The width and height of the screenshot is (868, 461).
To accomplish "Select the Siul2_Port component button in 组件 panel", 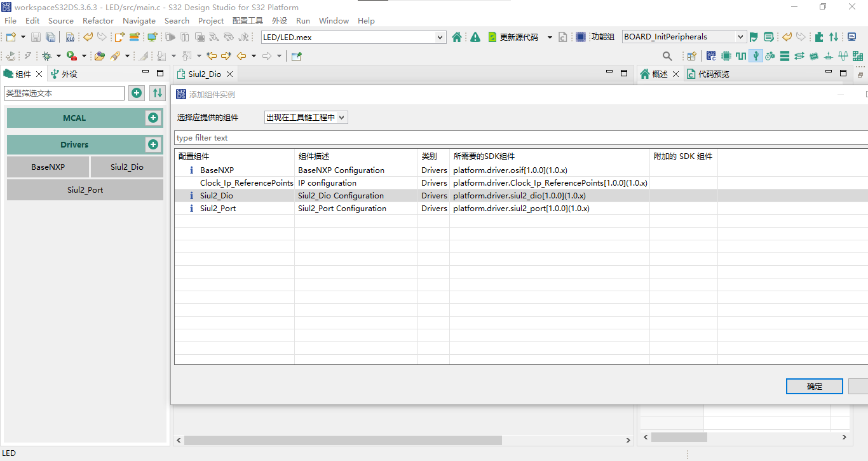I will pos(85,190).
